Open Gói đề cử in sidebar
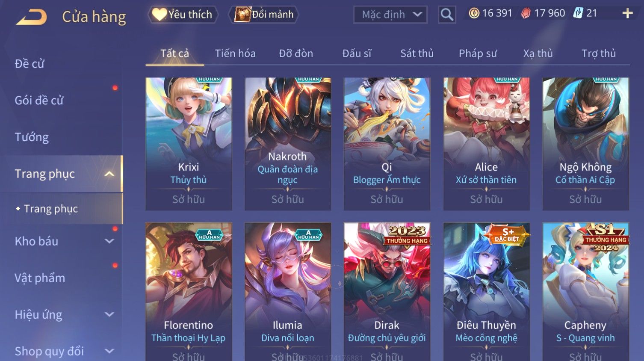 [x=39, y=101]
